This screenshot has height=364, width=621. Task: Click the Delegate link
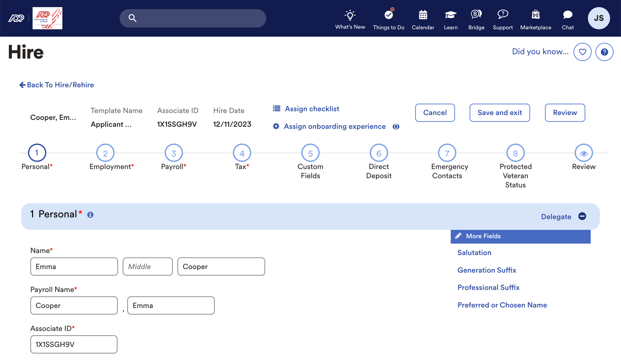556,217
